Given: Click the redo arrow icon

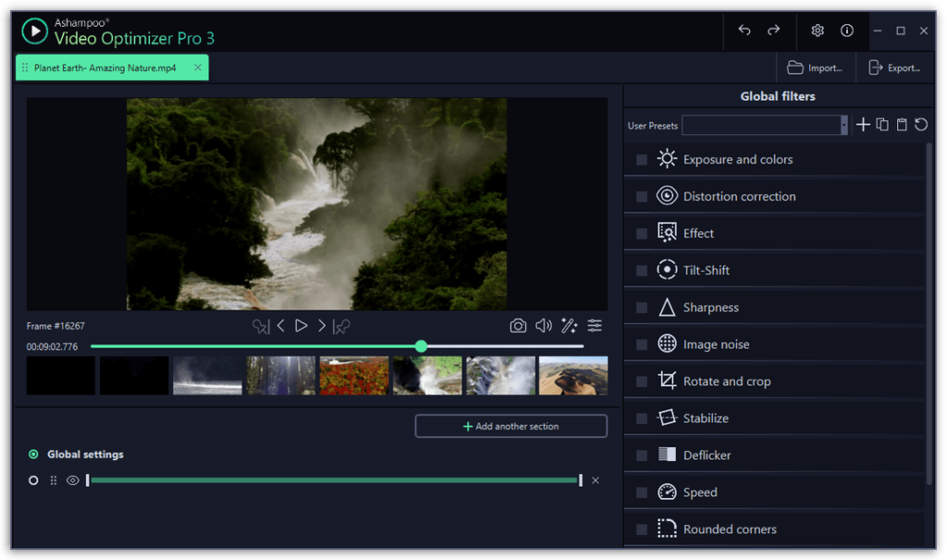Looking at the screenshot, I should point(774,30).
